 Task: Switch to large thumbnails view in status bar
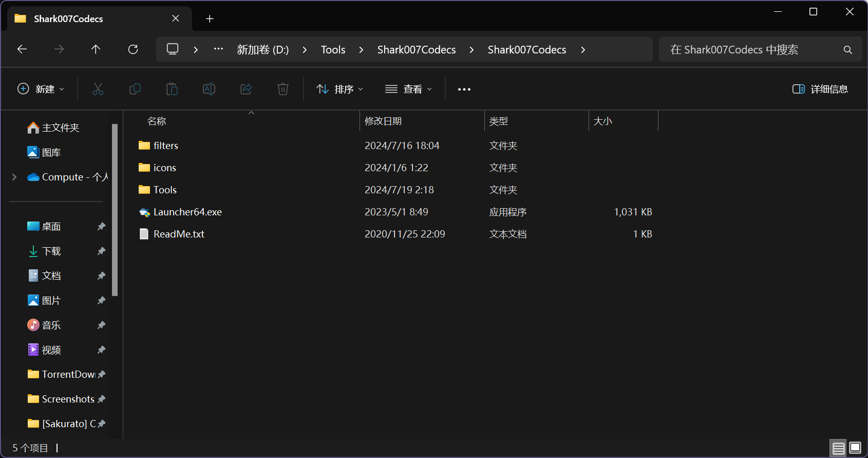855,448
